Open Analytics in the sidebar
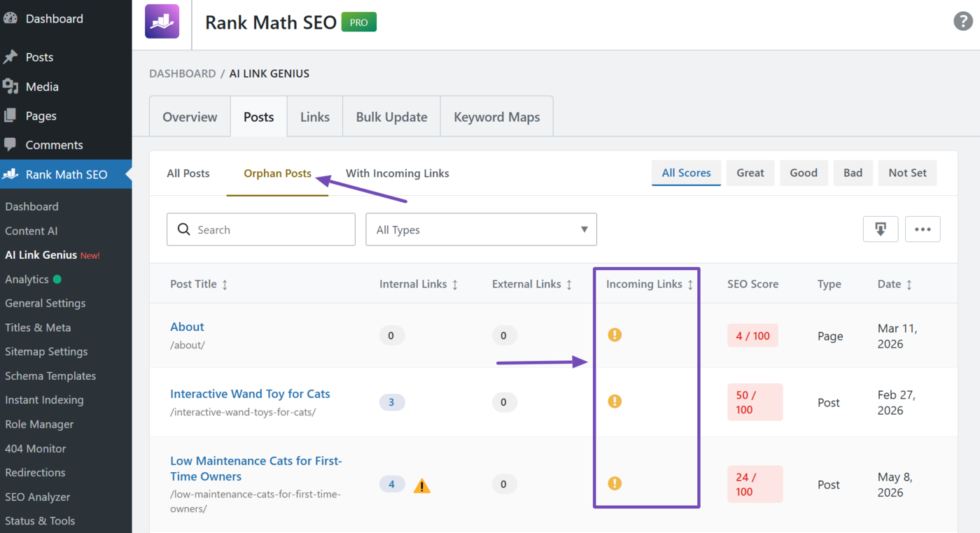Viewport: 980px width, 533px height. click(x=27, y=279)
